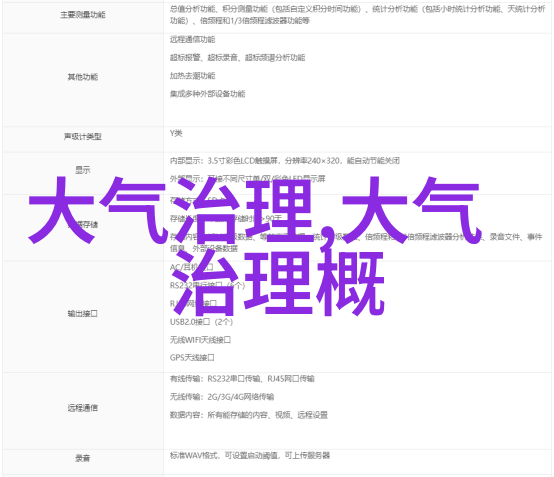
Task: Click the 数据内容 description line
Action: (248, 415)
